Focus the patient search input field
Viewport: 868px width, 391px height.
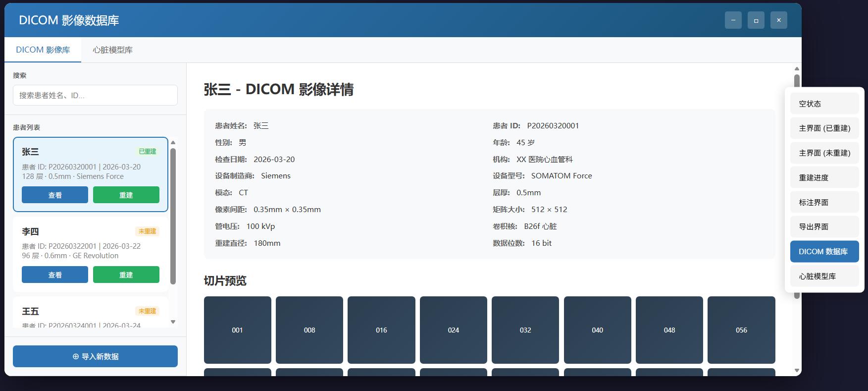click(95, 95)
